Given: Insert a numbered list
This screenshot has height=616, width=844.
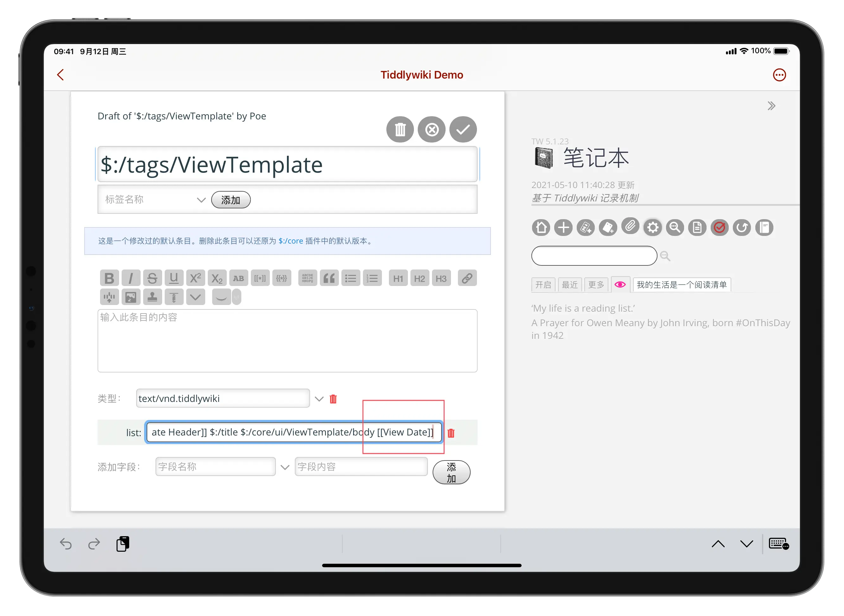Looking at the screenshot, I should coord(372,278).
